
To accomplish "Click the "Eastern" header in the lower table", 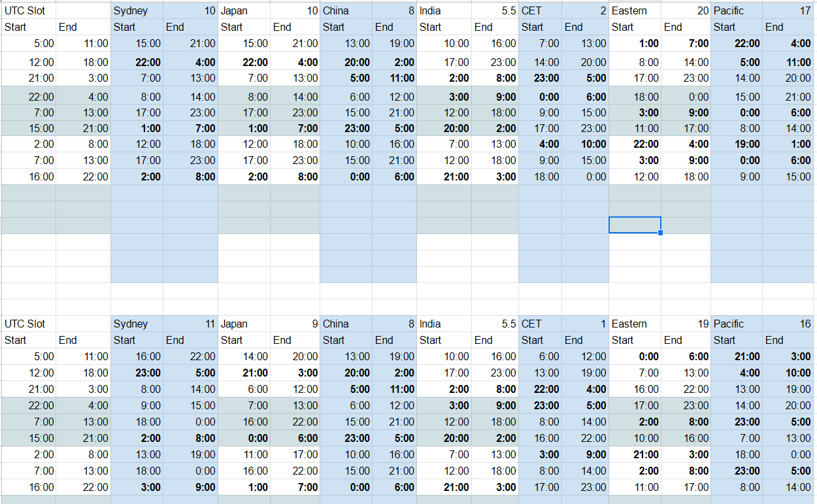I will (635, 324).
